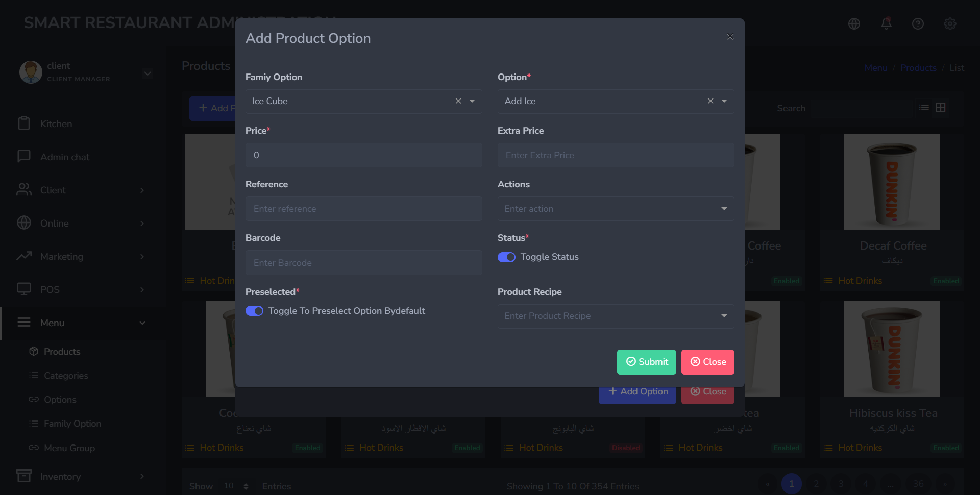Click the Admin chat bubble icon
980x495 pixels.
24,156
